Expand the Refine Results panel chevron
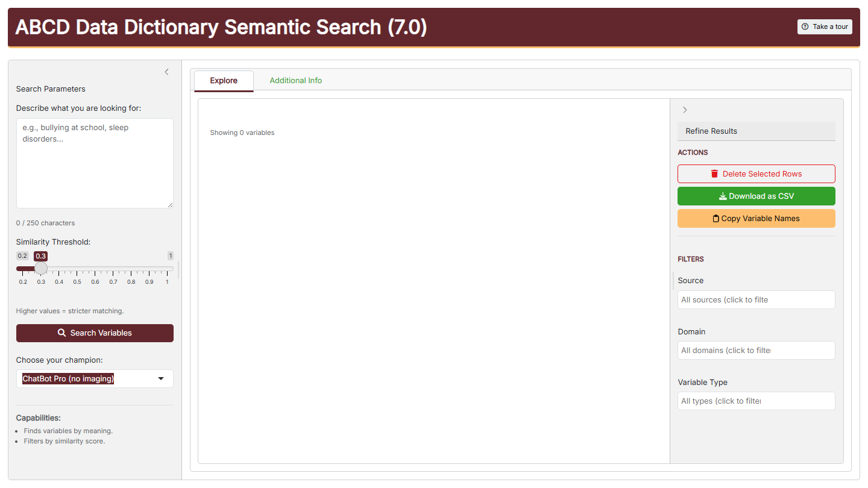The image size is (868, 488). click(685, 110)
